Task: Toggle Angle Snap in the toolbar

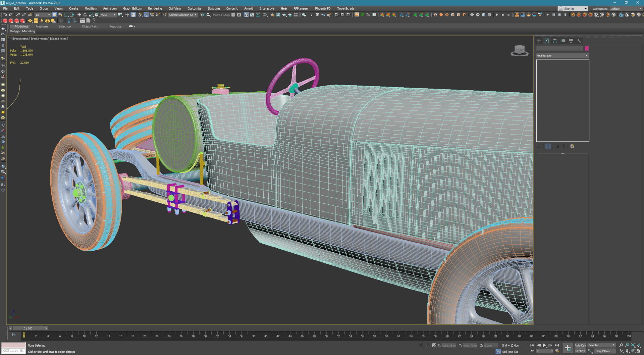Action: click(146, 15)
